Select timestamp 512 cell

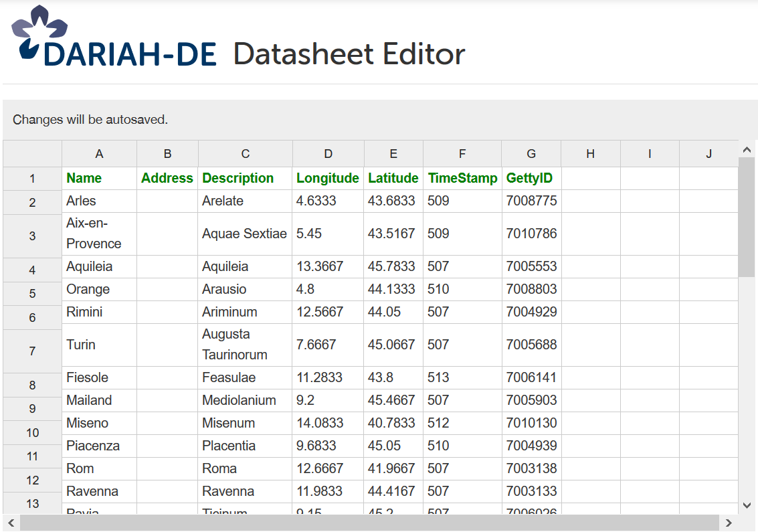click(x=462, y=423)
